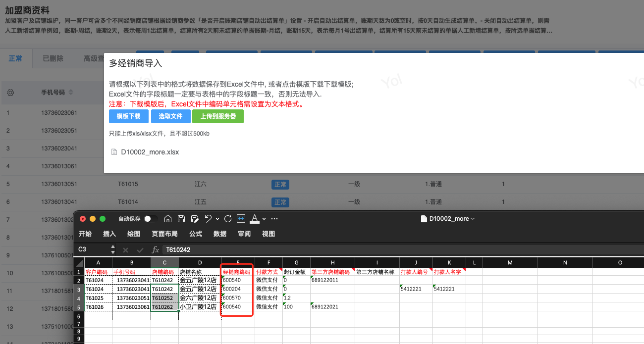644x344 pixels.
Task: Open the undo history dropdown arrow
Action: point(217,219)
